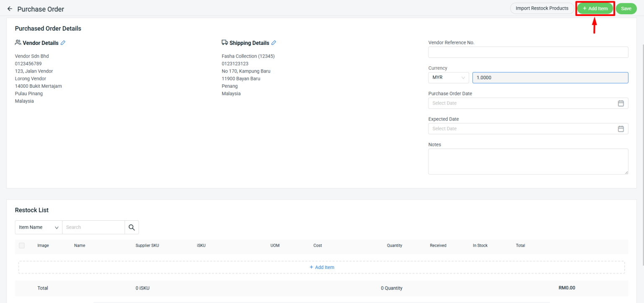Focus the Vendor Reference No. field

coord(528,52)
